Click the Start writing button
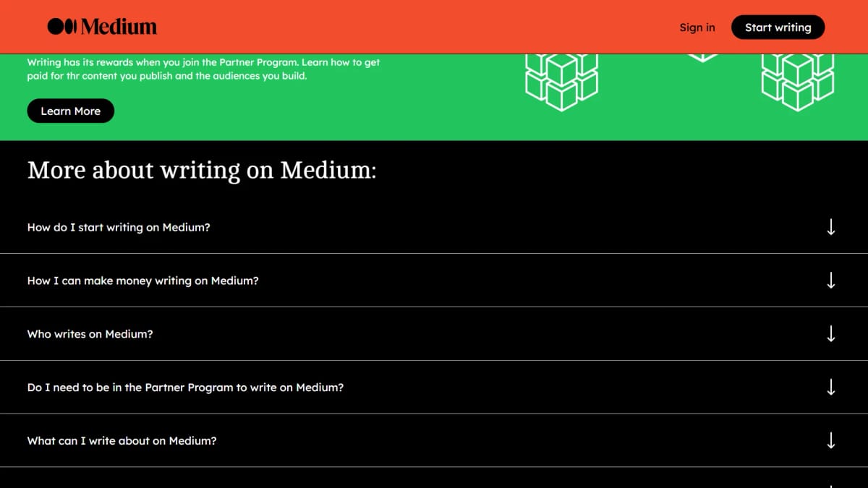868x488 pixels. point(778,27)
